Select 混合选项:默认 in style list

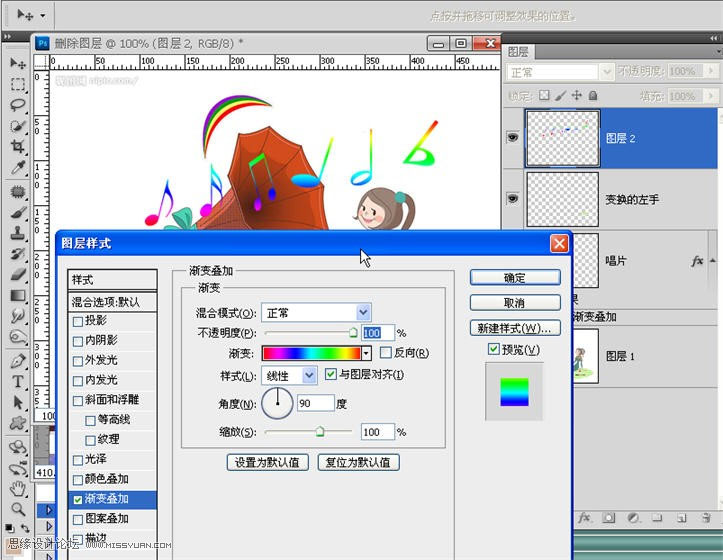tap(113, 302)
